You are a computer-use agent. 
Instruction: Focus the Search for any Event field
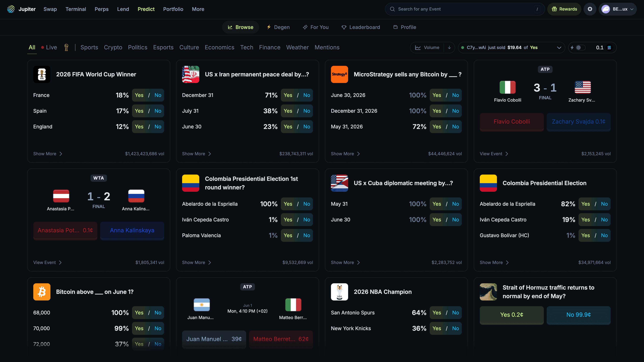[x=465, y=9]
